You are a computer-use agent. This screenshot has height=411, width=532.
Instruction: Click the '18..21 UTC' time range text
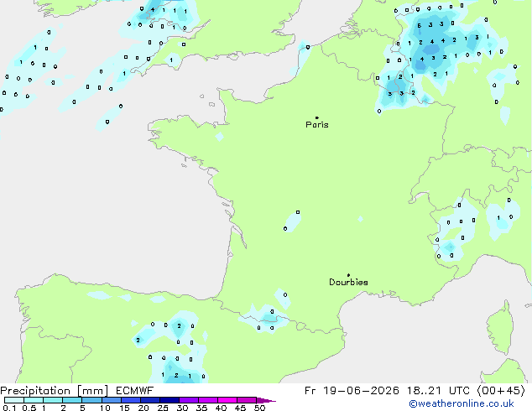(x=438, y=391)
